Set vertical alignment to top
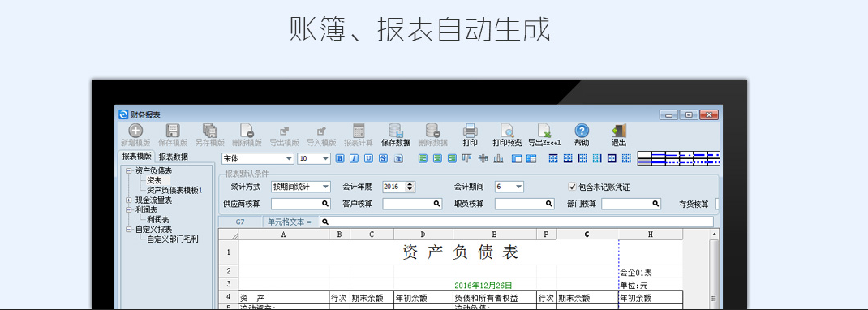Screen dimensions: 868x310 (467, 158)
